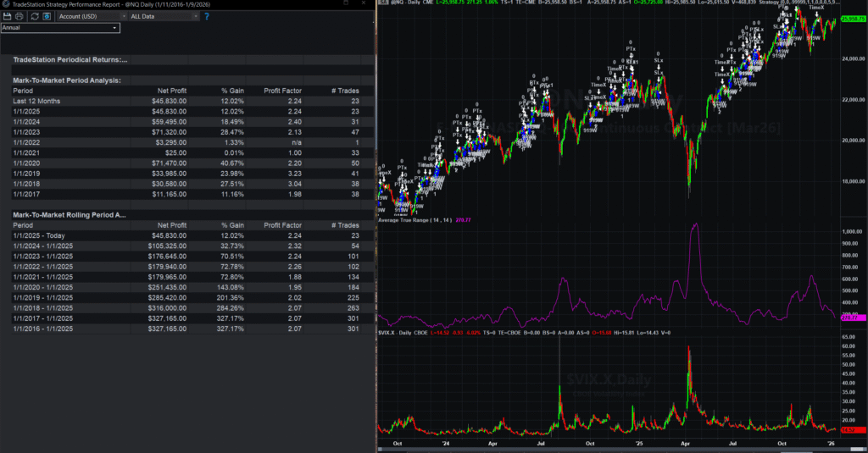Click the Average True Range indicator label
The width and height of the screenshot is (868, 453).
pos(416,220)
